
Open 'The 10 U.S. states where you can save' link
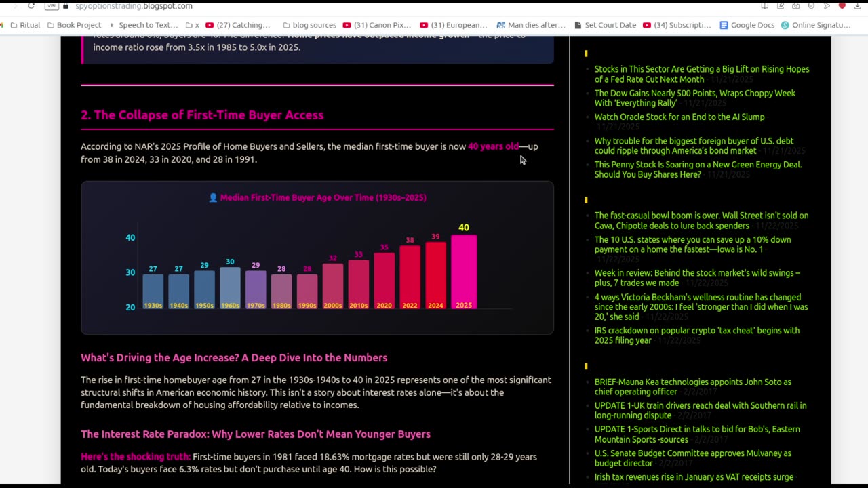(692, 244)
